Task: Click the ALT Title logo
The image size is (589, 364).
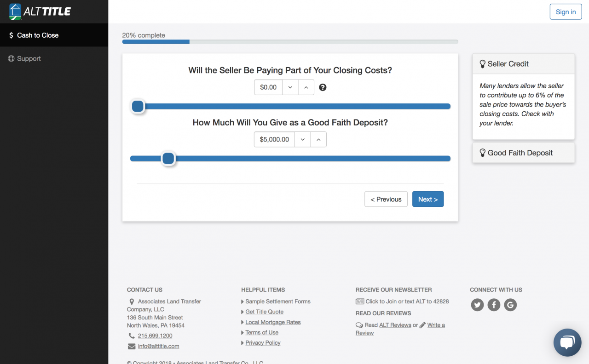Action: pyautogui.click(x=40, y=11)
